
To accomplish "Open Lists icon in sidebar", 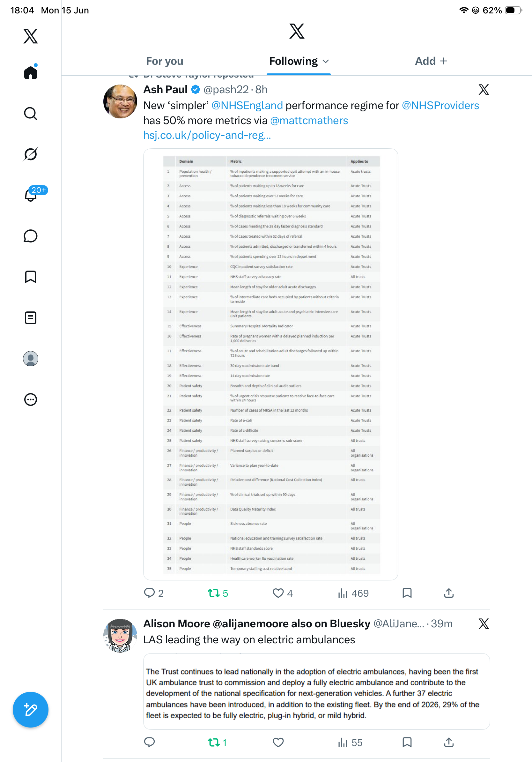I will [31, 317].
